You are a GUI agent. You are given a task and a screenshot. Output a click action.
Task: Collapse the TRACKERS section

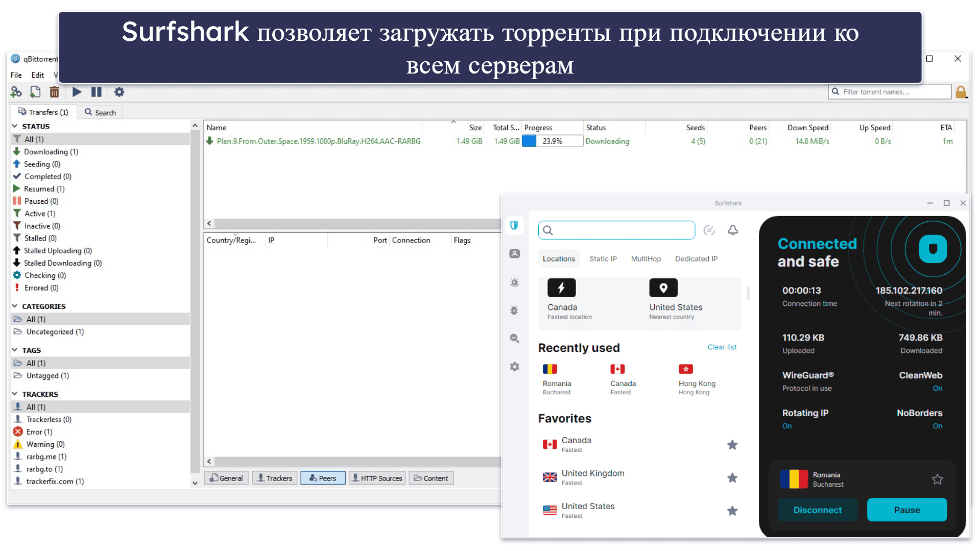[15, 394]
